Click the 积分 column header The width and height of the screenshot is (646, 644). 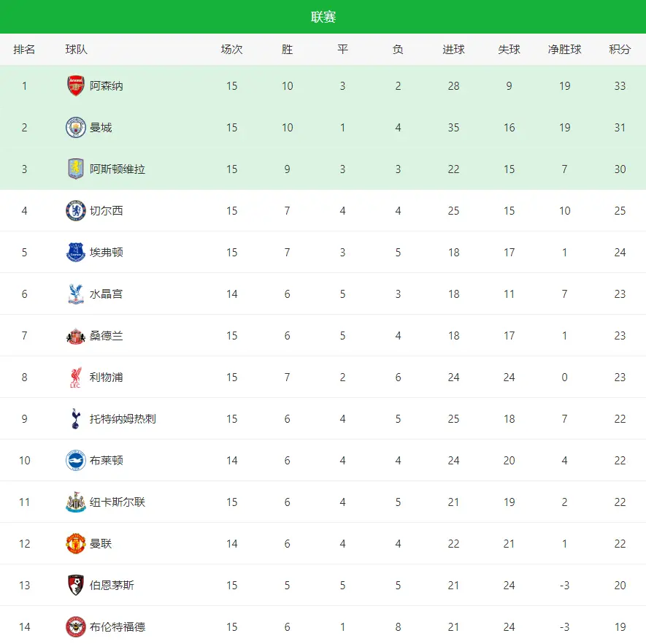click(620, 50)
